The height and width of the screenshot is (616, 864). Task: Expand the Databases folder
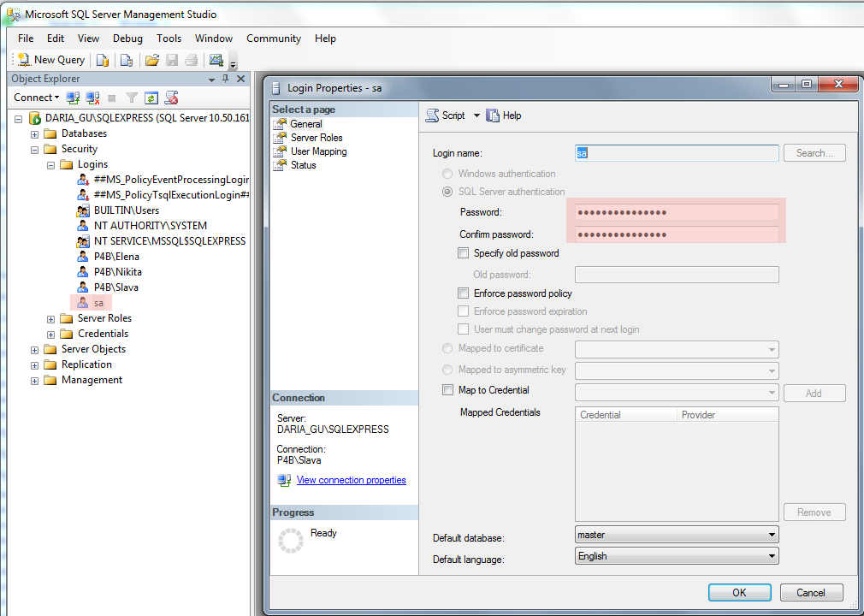(x=34, y=134)
